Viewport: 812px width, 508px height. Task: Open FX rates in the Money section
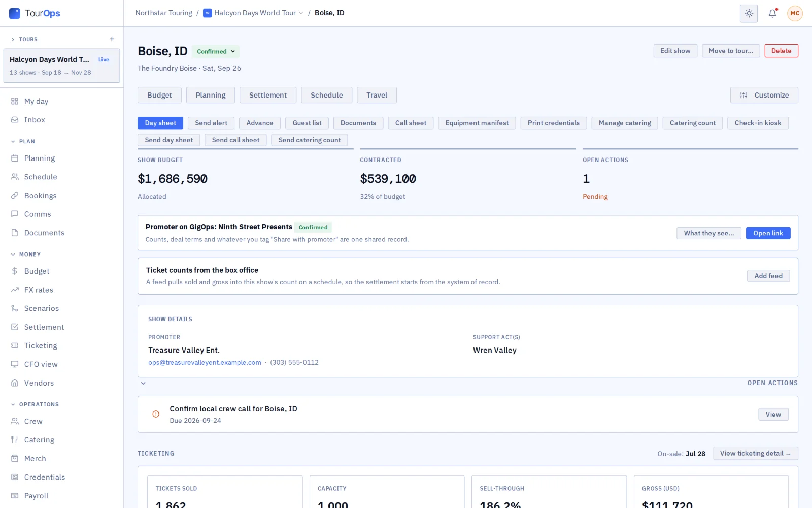pyautogui.click(x=61, y=290)
